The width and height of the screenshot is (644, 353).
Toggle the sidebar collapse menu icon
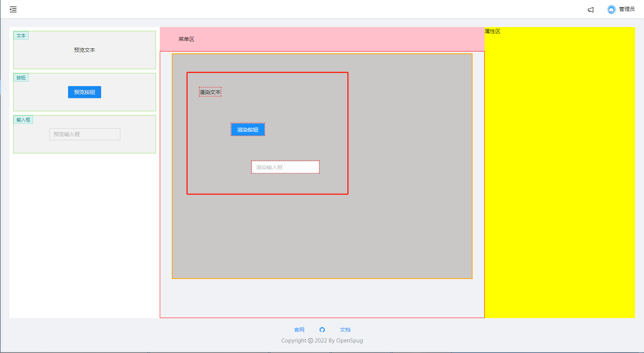click(13, 9)
